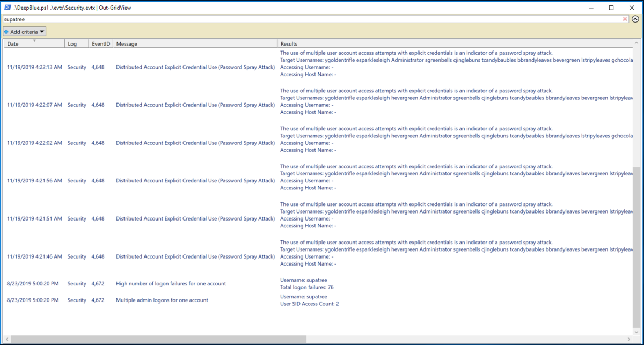Image resolution: width=644 pixels, height=345 pixels.
Task: Sort by the Date column header
Action: pyautogui.click(x=34, y=43)
